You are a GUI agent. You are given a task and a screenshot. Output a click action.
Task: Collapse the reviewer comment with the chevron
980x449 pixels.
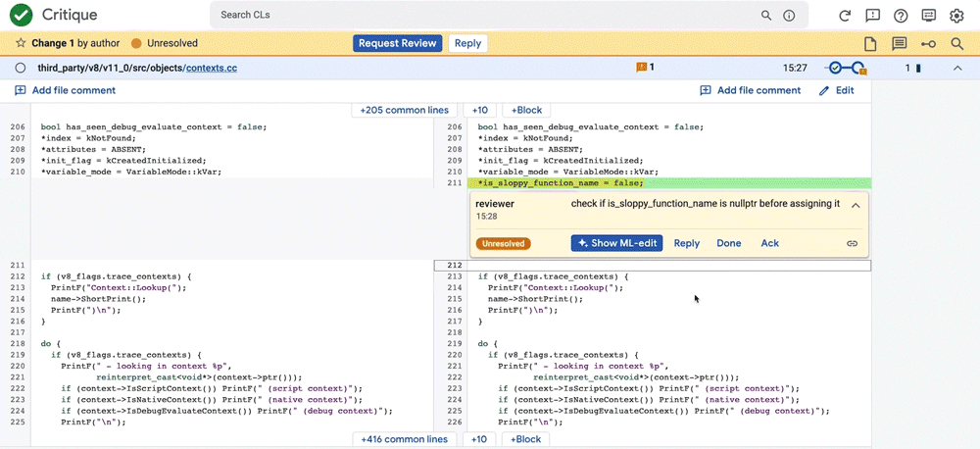tap(856, 205)
